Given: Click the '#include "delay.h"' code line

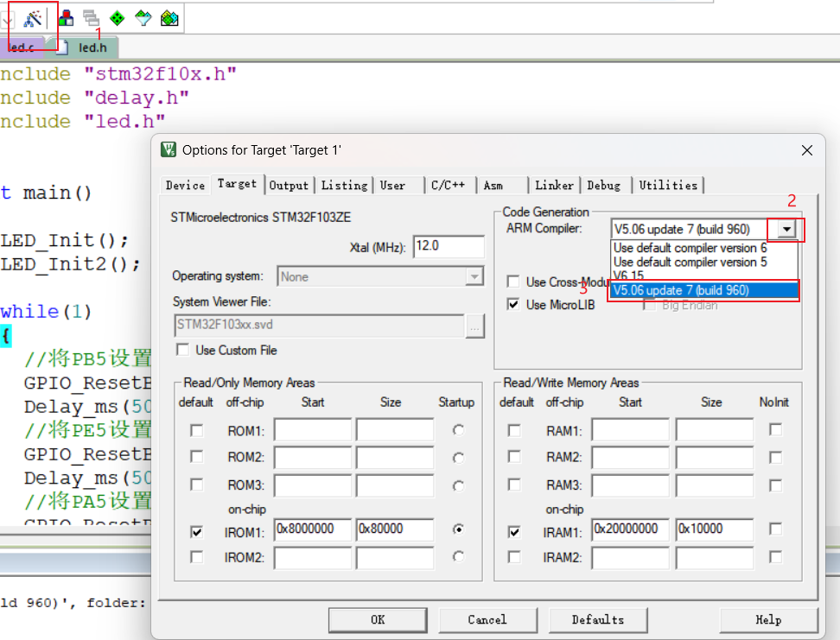Looking at the screenshot, I should [94, 98].
